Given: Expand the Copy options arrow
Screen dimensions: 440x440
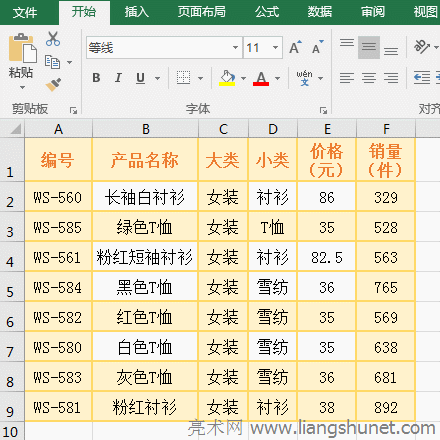Looking at the screenshot, I should point(69,62).
